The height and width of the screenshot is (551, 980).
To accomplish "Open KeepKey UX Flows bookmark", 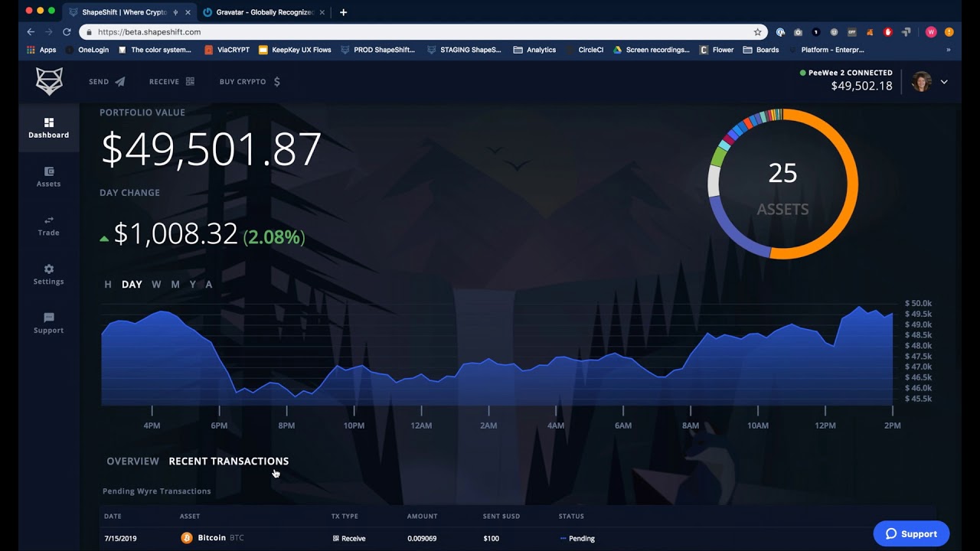I will pos(295,50).
